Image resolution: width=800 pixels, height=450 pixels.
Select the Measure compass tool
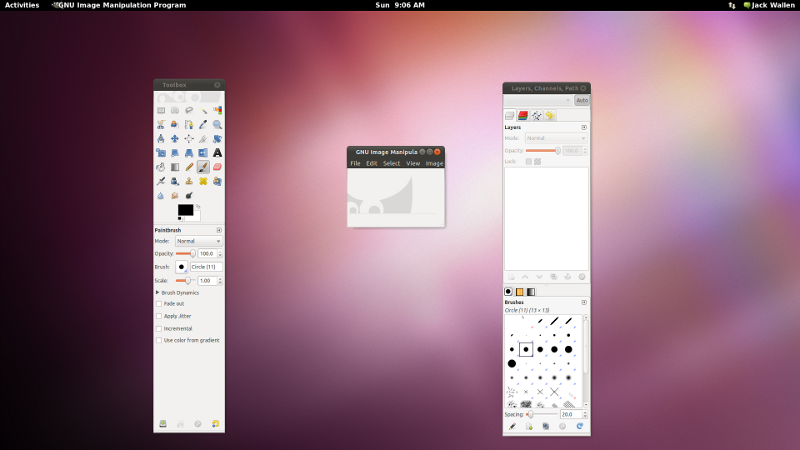click(161, 139)
